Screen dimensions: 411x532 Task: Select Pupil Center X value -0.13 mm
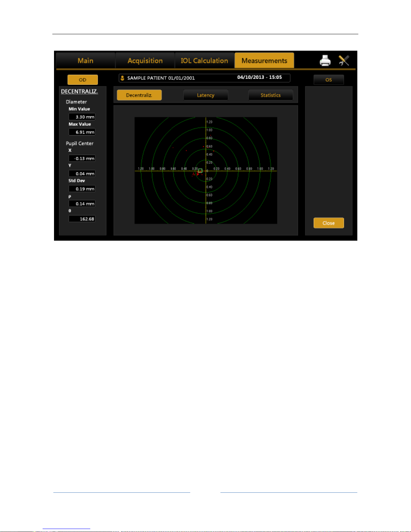coord(82,158)
